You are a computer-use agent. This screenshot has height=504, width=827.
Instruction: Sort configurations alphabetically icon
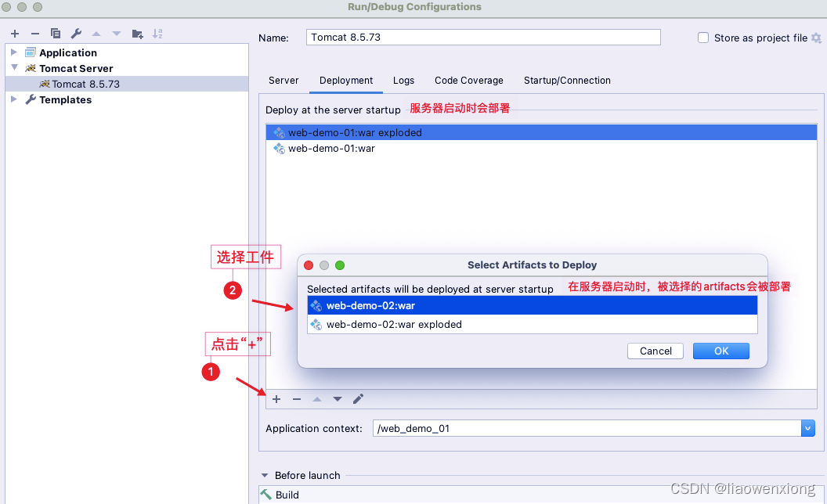point(157,34)
